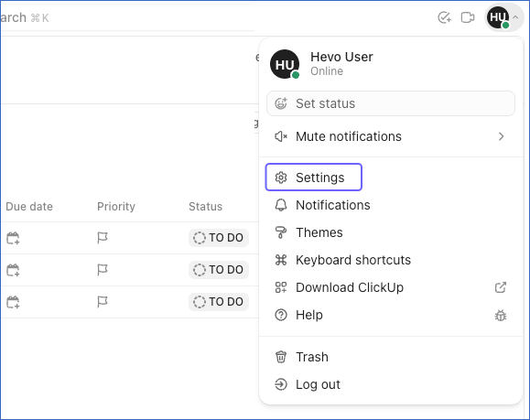Viewport: 530px width, 420px height.
Task: Click the Hevo User avatar in the menu header
Action: click(285, 64)
